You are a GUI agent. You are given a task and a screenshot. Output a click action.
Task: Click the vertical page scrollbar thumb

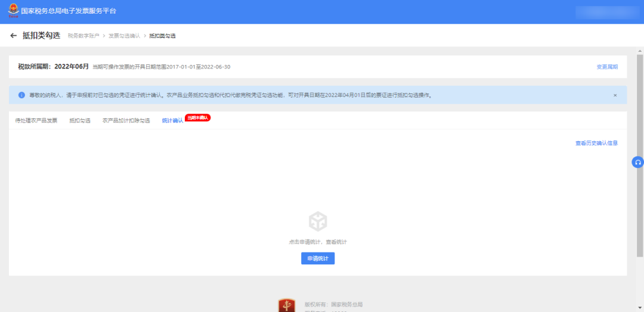pyautogui.click(x=640, y=155)
